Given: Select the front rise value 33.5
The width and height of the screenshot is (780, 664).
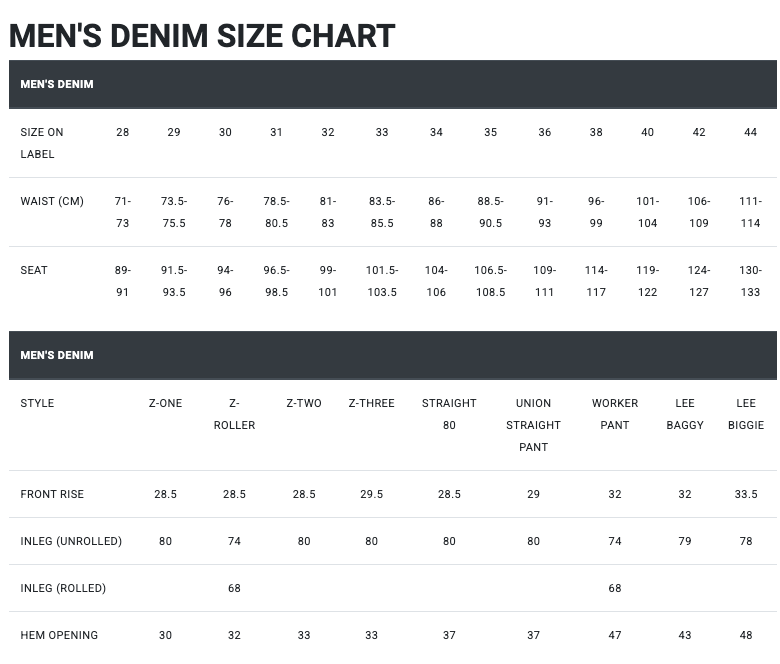Looking at the screenshot, I should click(746, 494).
